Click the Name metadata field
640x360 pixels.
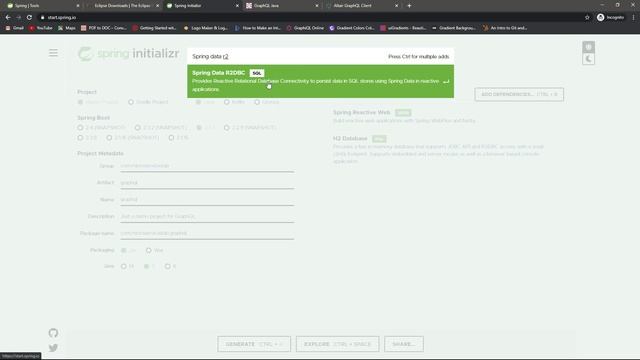coord(207,200)
